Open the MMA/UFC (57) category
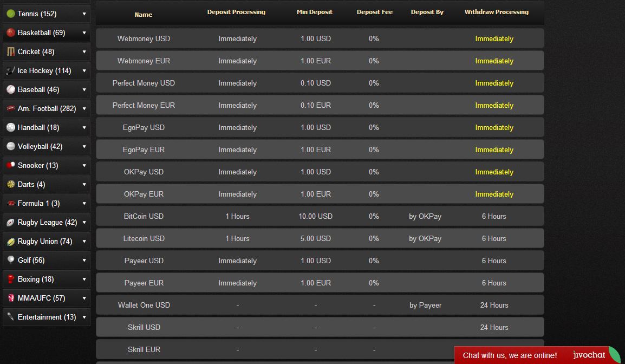Image resolution: width=625 pixels, height=364 pixels. tap(46, 298)
